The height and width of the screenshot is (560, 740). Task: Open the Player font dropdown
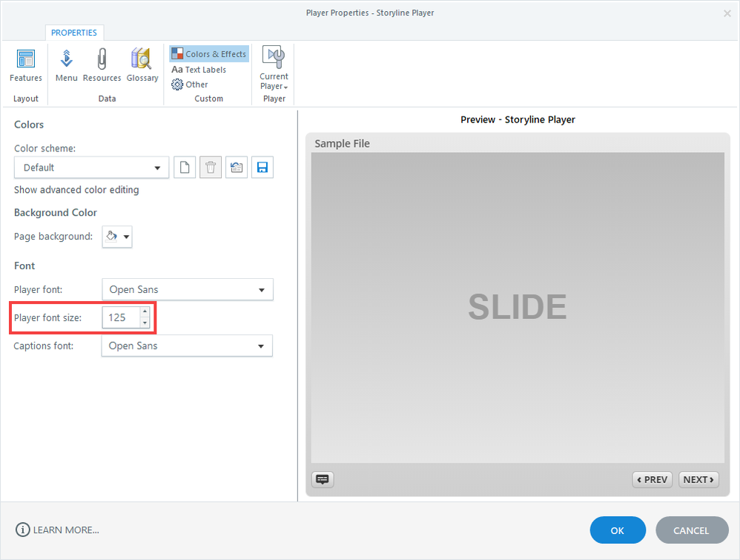188,289
